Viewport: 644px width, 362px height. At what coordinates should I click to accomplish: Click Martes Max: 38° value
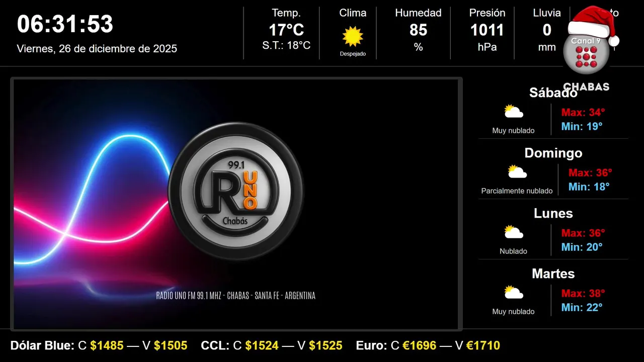(x=583, y=293)
